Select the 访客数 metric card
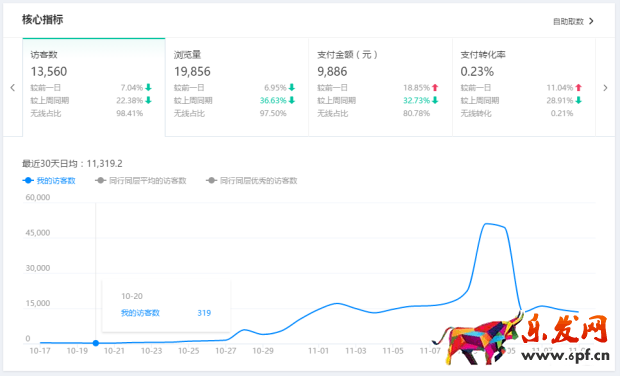Image resolution: width=620 pixels, height=376 pixels. (x=94, y=87)
